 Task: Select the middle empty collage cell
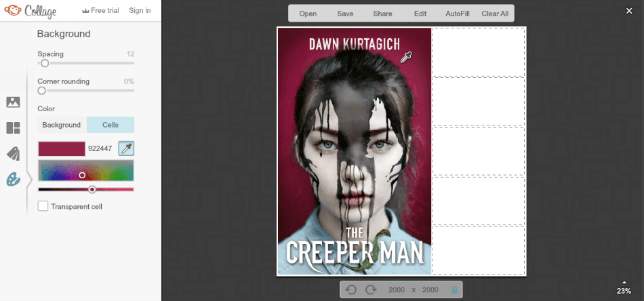coord(479,151)
